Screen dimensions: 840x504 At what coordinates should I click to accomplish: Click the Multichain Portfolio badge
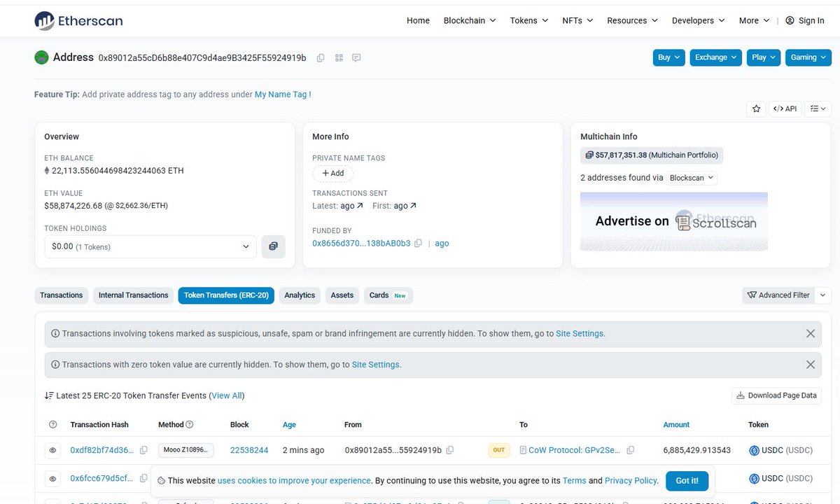pos(651,155)
